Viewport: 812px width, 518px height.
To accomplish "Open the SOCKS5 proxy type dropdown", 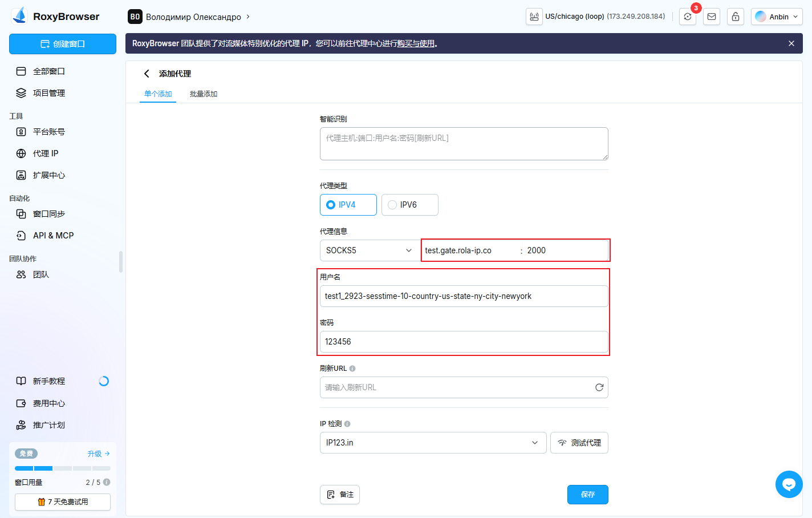I will 368,250.
